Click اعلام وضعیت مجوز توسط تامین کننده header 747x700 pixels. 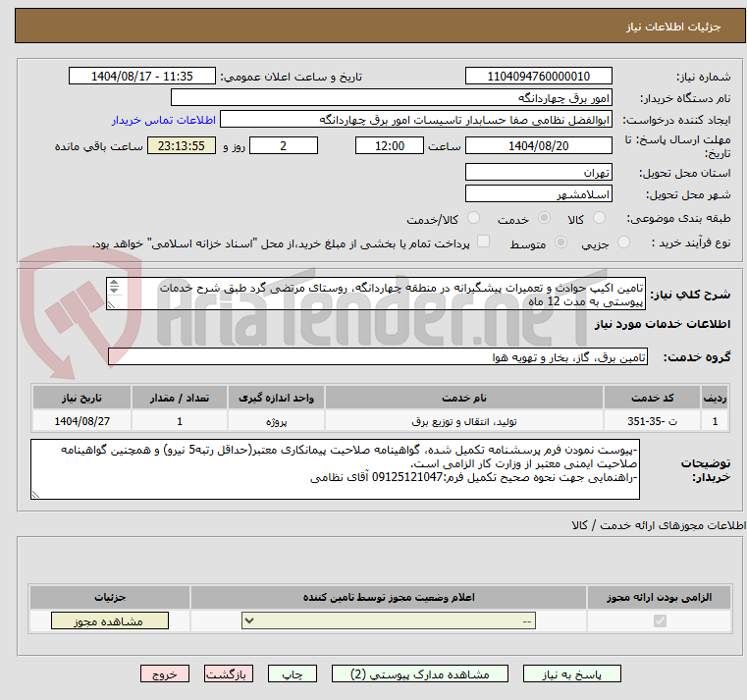point(389,597)
